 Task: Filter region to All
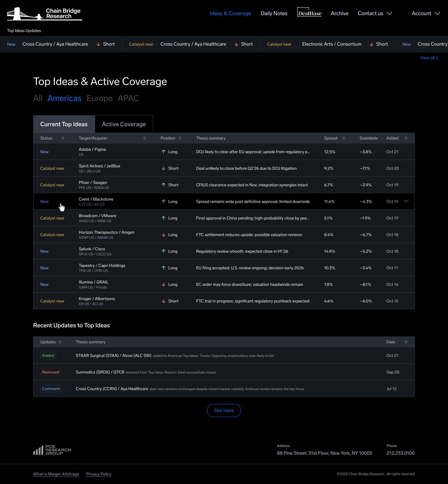[38, 98]
